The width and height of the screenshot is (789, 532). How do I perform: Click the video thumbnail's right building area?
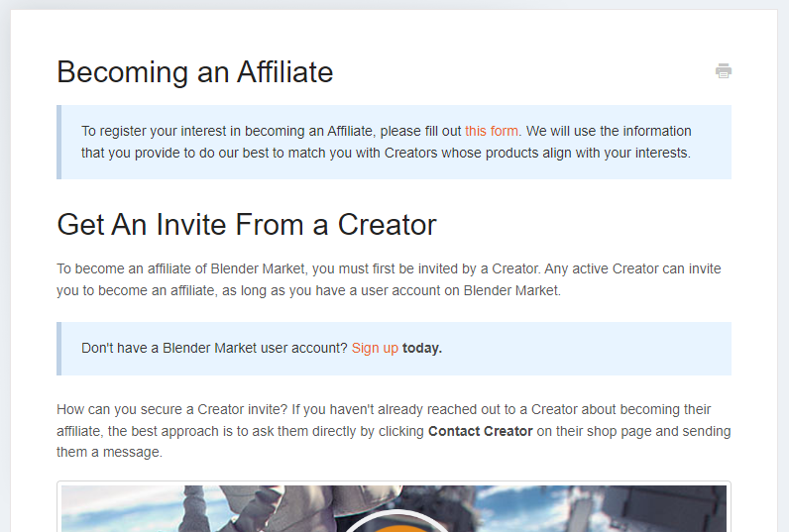tap(654, 508)
